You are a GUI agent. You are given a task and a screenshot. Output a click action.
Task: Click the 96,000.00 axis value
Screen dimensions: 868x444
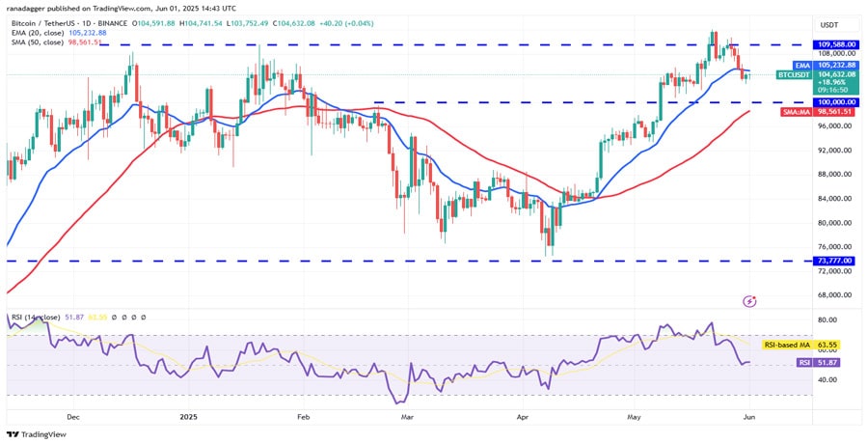pos(835,126)
